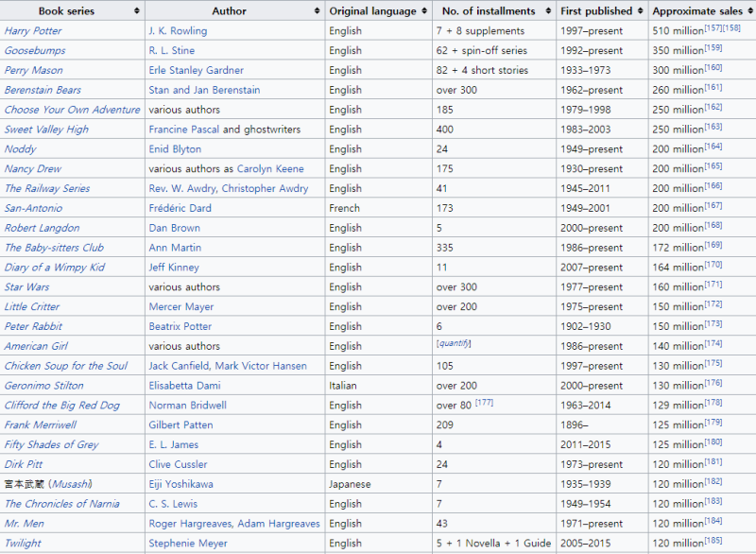Click the quantify tag in American Girl row
This screenshot has height=554, width=756.
coord(454,343)
